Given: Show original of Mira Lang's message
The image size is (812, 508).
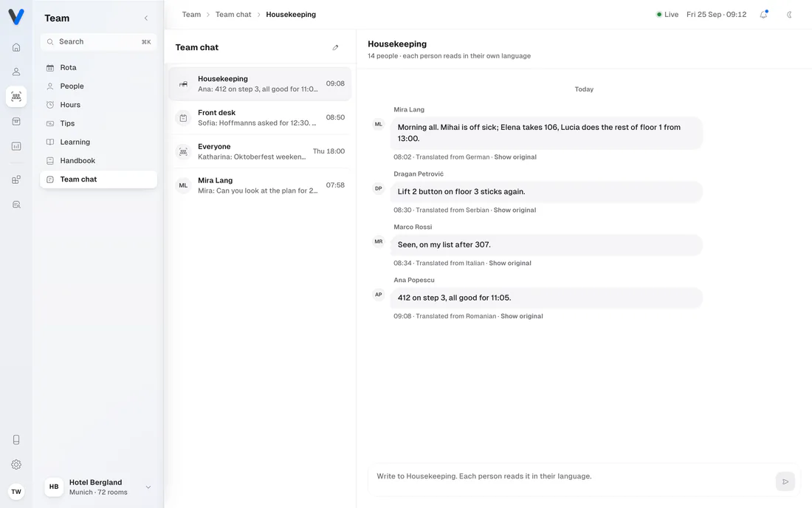Looking at the screenshot, I should tap(515, 157).
